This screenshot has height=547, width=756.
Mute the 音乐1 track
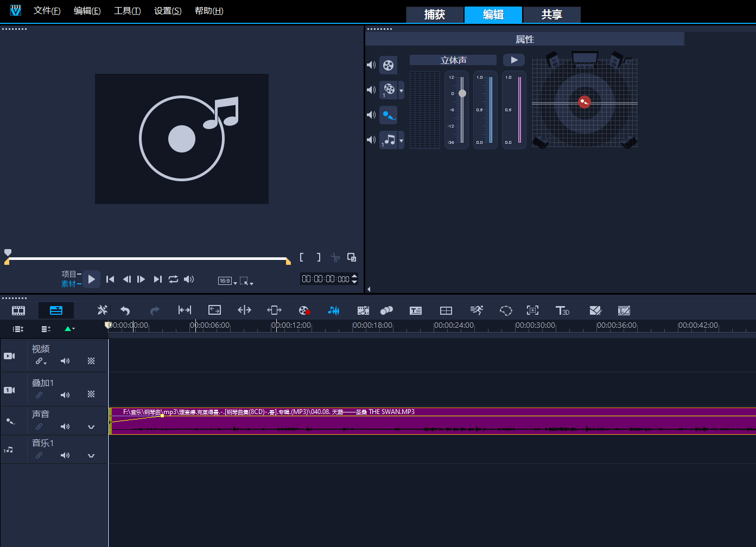(65, 455)
